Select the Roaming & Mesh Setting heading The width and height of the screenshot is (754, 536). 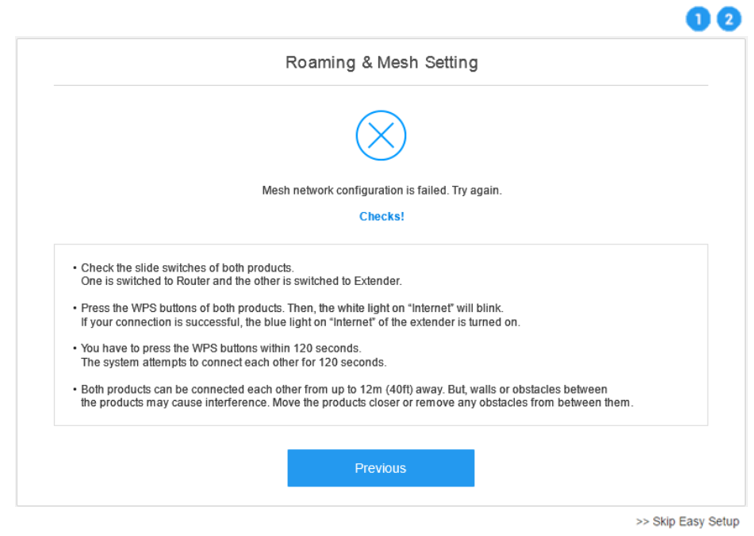[381, 62]
